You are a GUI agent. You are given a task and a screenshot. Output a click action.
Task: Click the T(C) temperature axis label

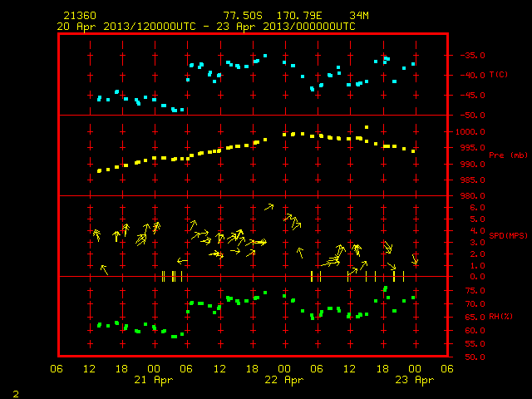499,75
